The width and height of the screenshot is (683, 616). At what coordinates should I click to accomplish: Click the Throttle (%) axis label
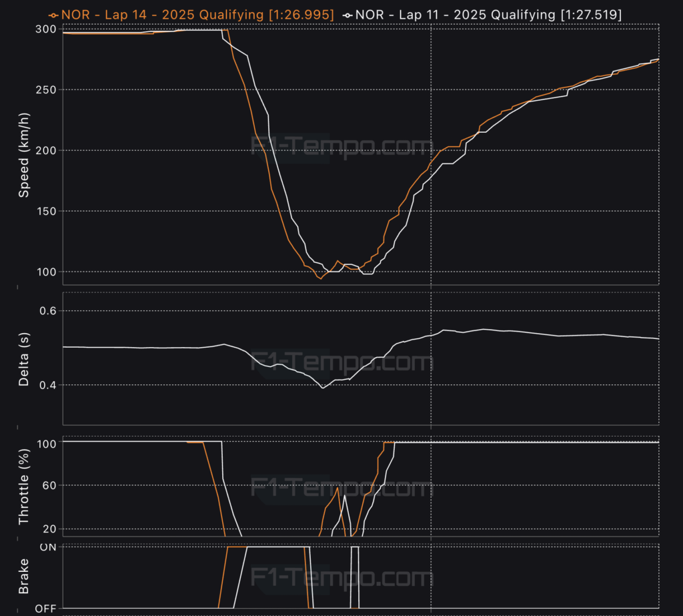23,487
